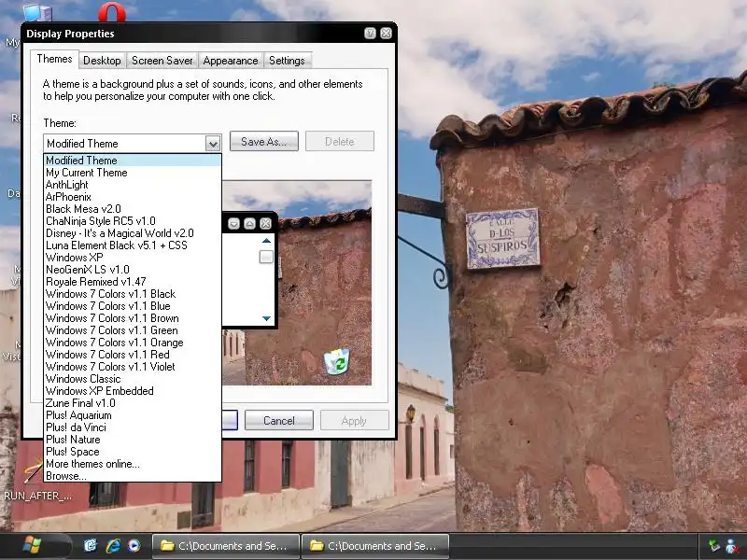Open the Opera desktop icon

[112, 11]
